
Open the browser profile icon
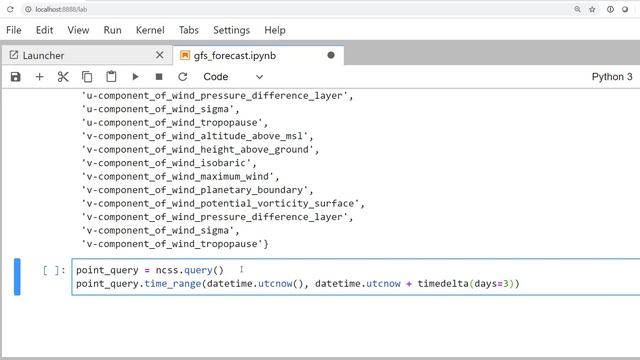pos(625,9)
